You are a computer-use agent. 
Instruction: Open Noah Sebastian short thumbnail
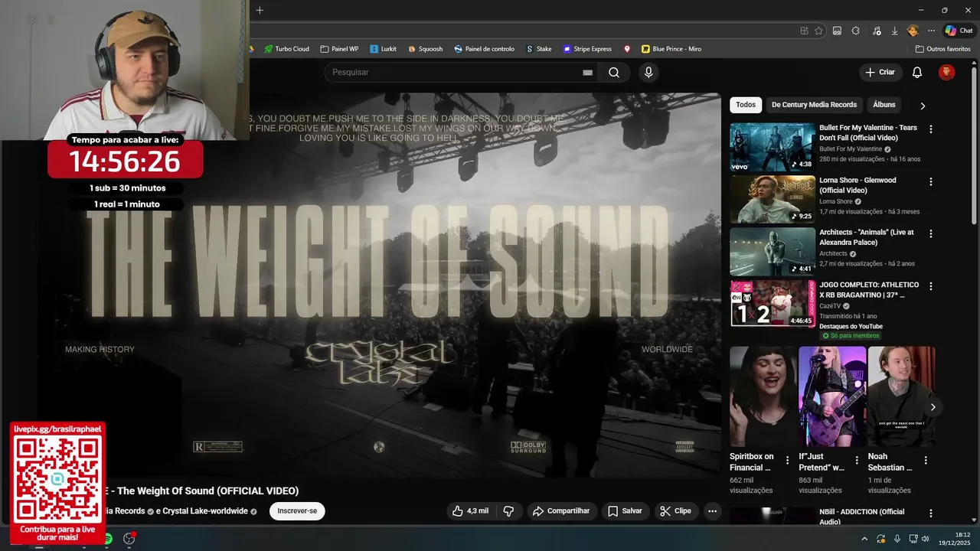click(901, 396)
